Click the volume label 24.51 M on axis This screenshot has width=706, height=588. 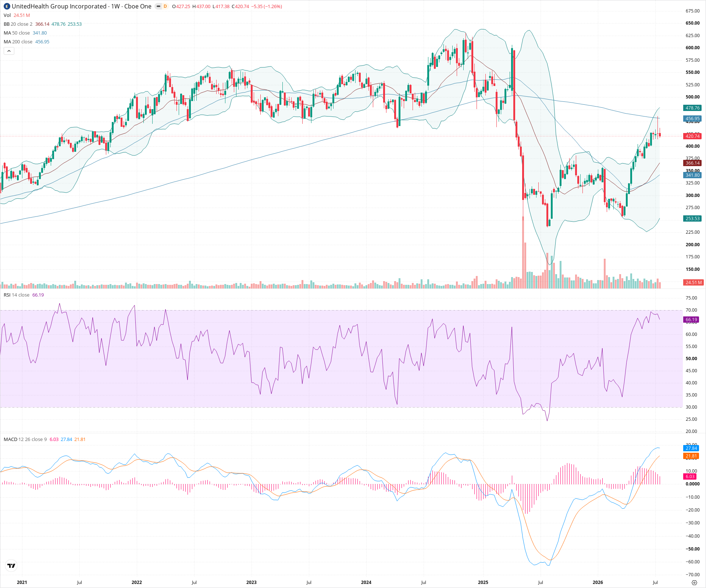[693, 282]
